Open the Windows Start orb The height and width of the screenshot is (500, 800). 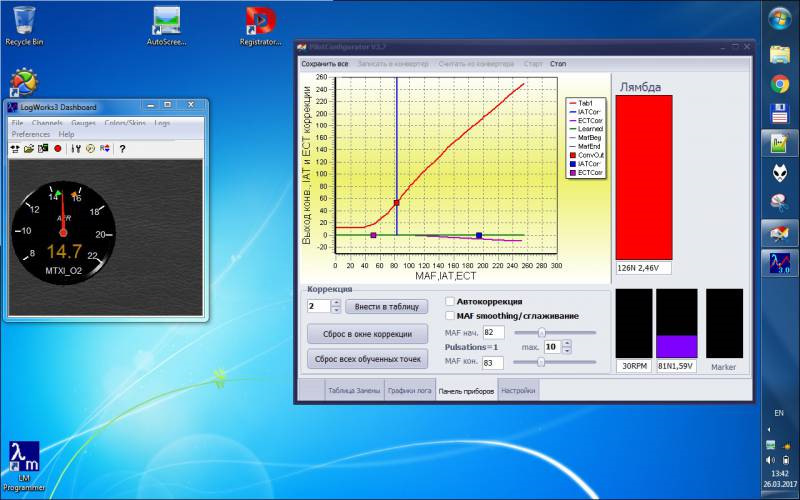(x=780, y=19)
